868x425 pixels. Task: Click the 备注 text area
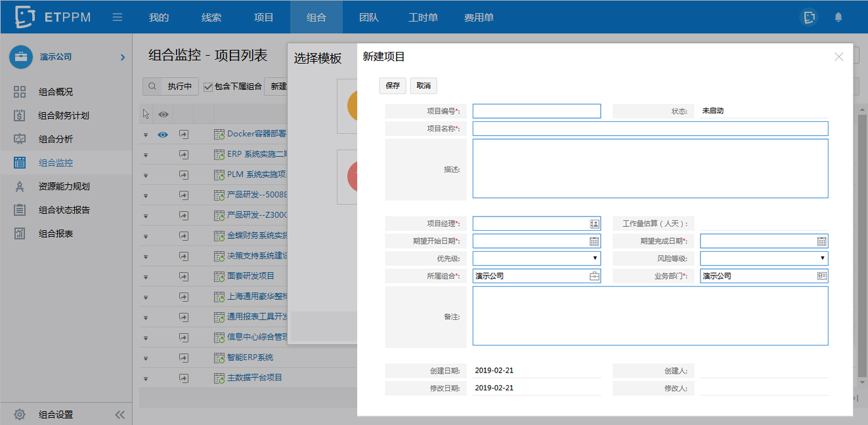[x=651, y=316]
